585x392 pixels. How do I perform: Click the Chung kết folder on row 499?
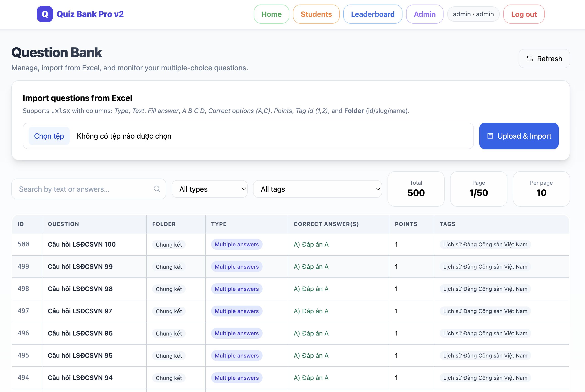[169, 267]
